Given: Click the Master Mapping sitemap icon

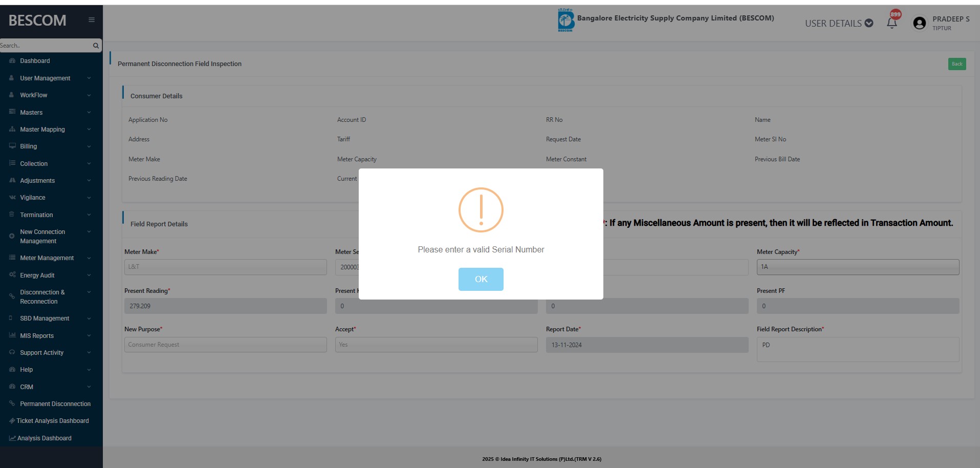Looking at the screenshot, I should tap(12, 129).
